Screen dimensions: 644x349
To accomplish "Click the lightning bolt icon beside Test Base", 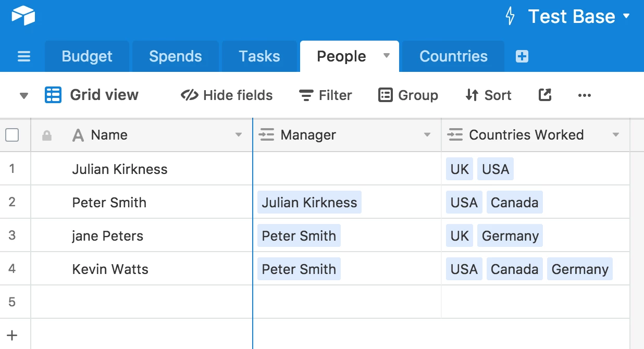I will tap(511, 16).
